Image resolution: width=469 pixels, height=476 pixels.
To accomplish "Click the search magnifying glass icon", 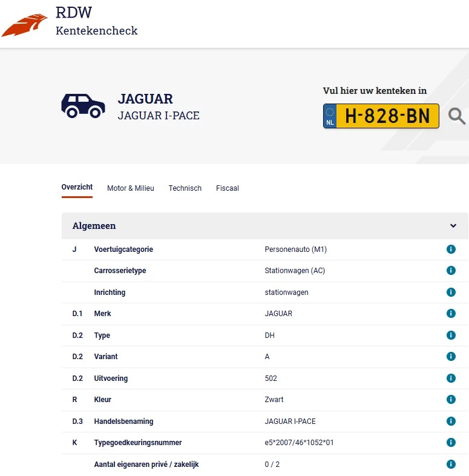I will pos(457,116).
